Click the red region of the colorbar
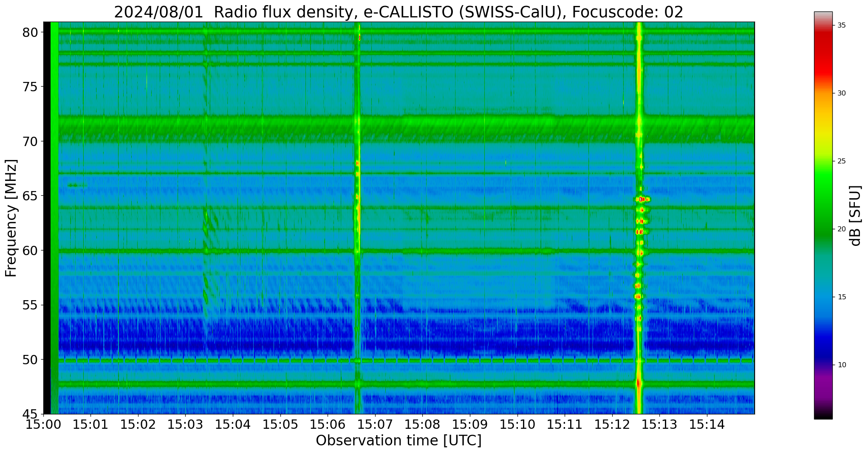 [823, 55]
